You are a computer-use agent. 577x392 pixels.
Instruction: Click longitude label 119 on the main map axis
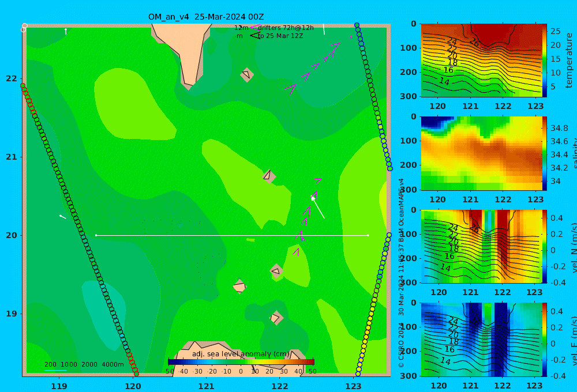59,386
